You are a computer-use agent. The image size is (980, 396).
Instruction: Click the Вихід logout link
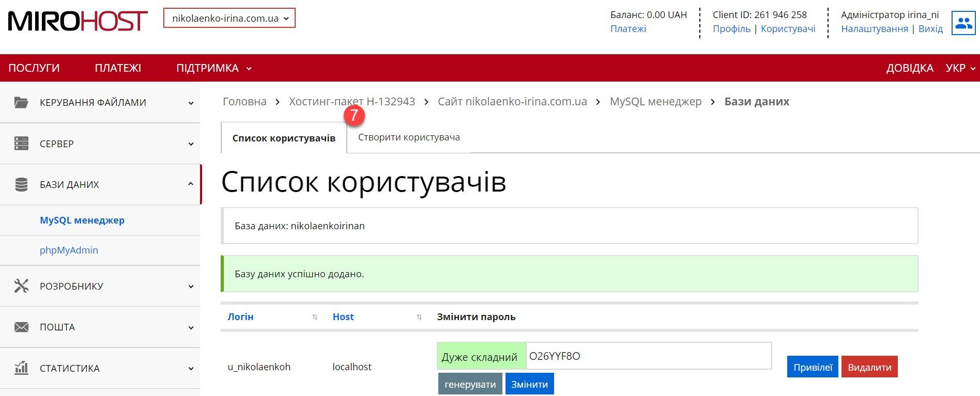click(x=930, y=29)
